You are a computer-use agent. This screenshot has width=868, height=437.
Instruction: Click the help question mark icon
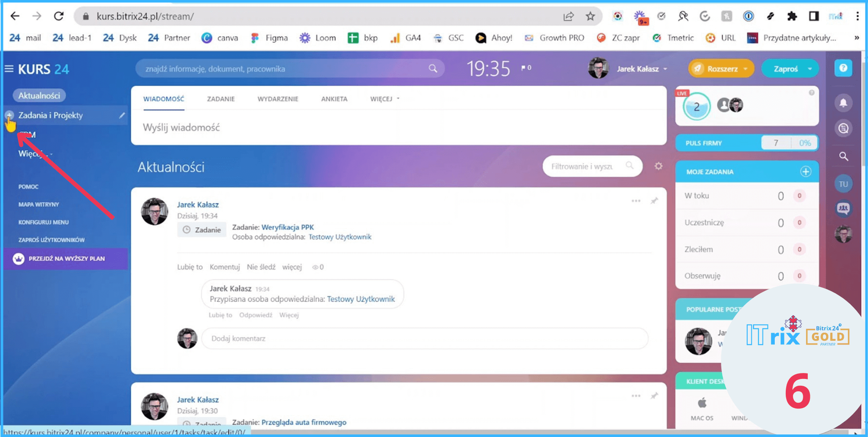[x=843, y=68]
